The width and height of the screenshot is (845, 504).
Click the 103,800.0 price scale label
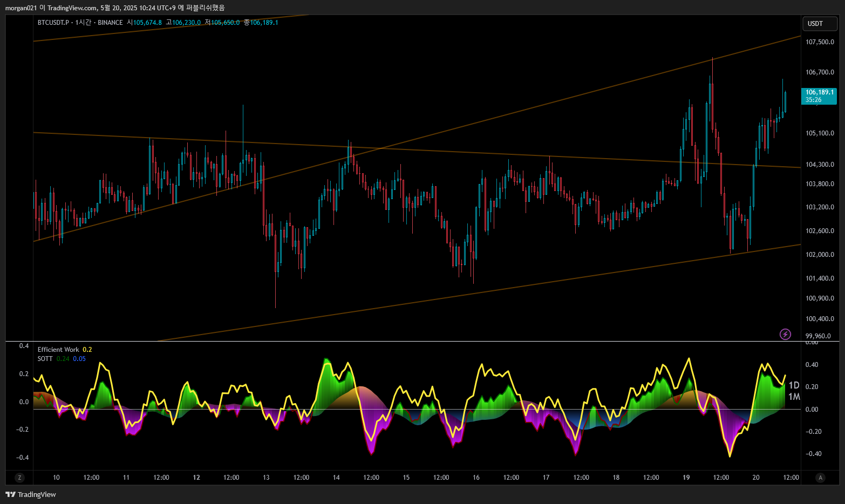click(820, 184)
